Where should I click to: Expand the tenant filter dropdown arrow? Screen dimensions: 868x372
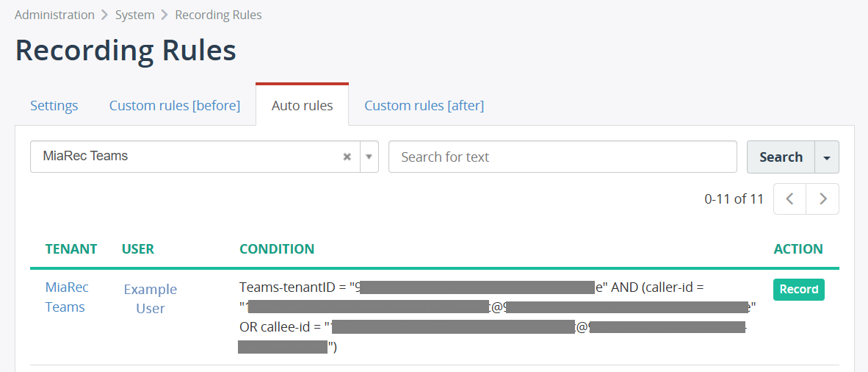tap(369, 157)
